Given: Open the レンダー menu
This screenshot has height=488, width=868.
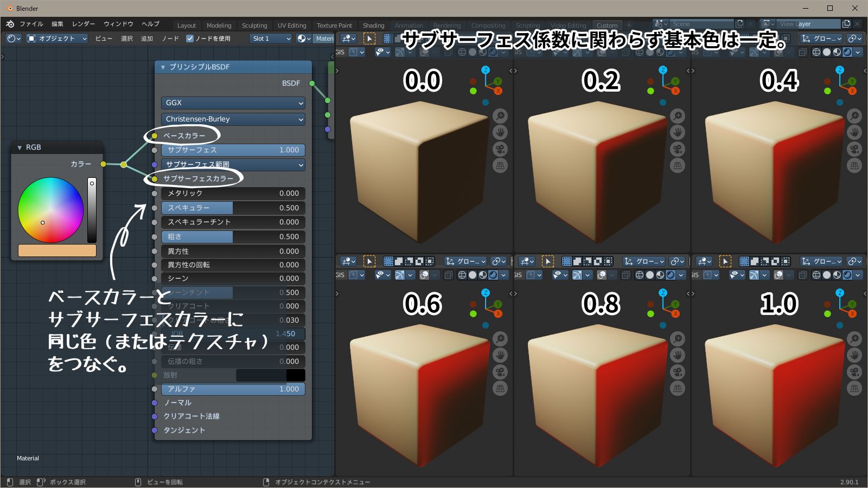Looking at the screenshot, I should pos(84,24).
